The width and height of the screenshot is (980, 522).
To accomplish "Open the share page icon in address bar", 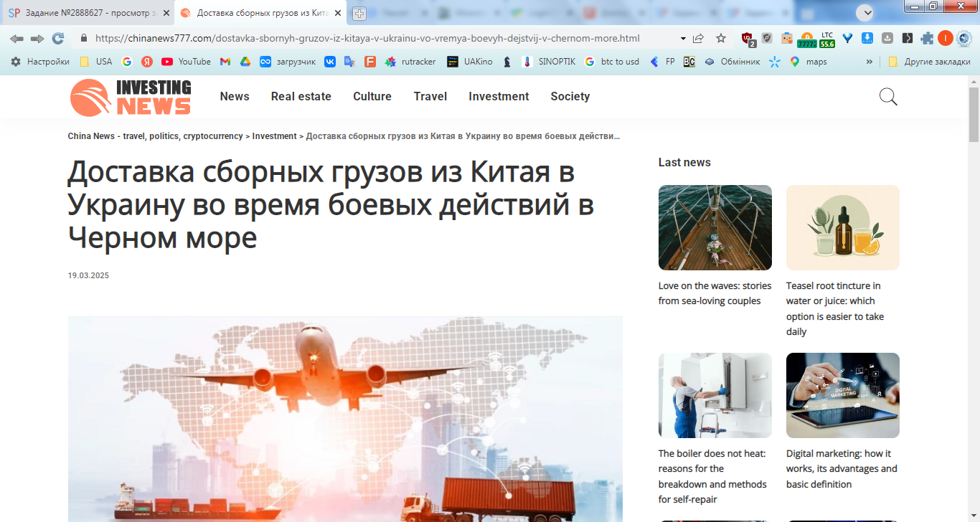I will coord(698,39).
